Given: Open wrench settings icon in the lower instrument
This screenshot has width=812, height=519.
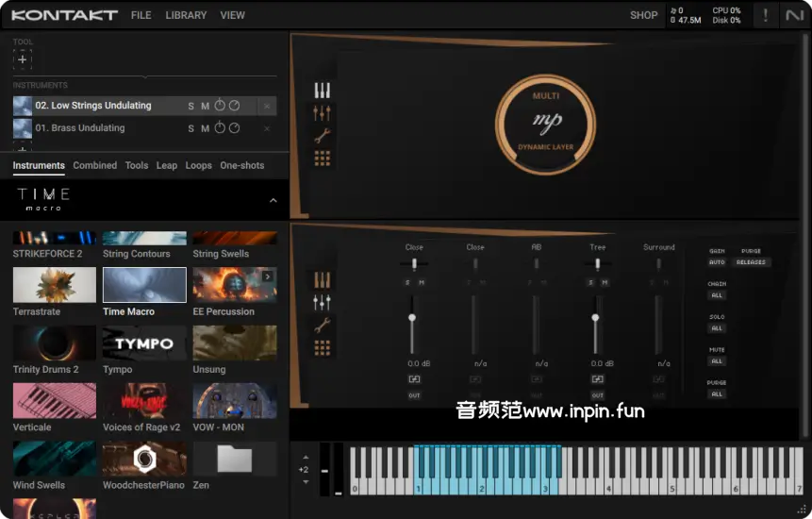Looking at the screenshot, I should [x=323, y=326].
